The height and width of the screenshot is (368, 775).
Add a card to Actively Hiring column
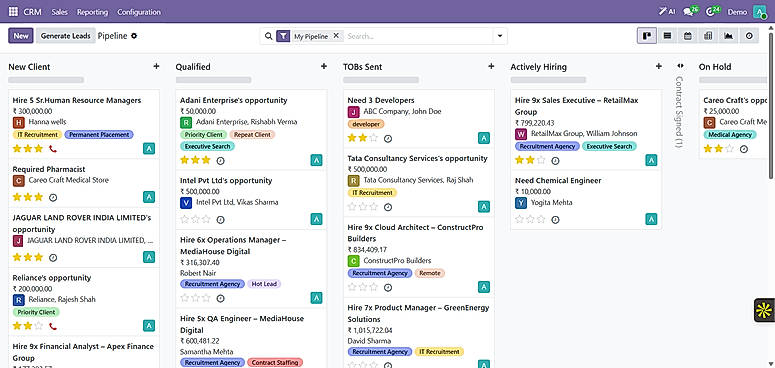658,66
